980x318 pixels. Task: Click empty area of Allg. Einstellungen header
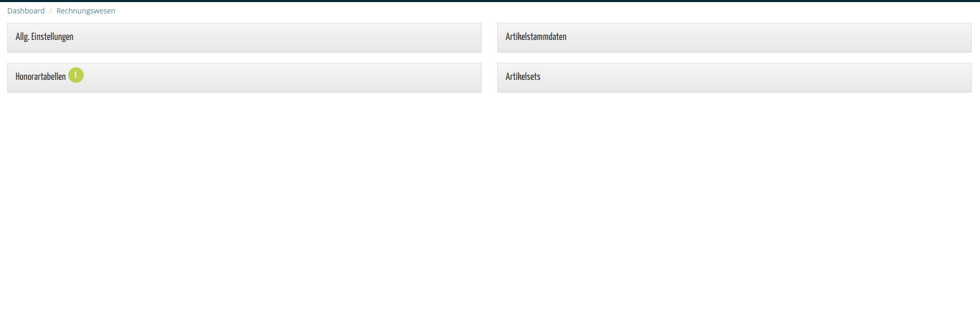pyautogui.click(x=275, y=37)
